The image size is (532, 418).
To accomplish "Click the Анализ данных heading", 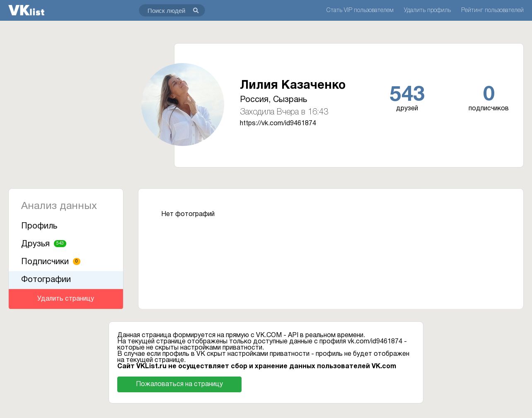I will [59, 206].
